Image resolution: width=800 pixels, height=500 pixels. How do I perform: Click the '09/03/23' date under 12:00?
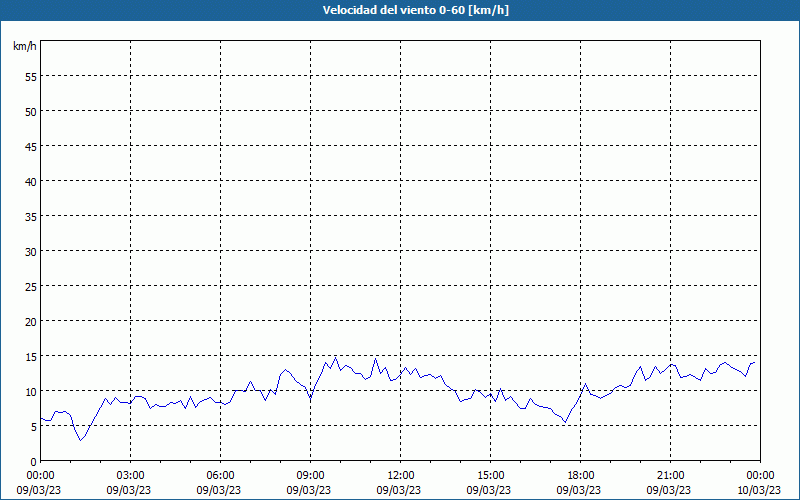tap(399, 490)
